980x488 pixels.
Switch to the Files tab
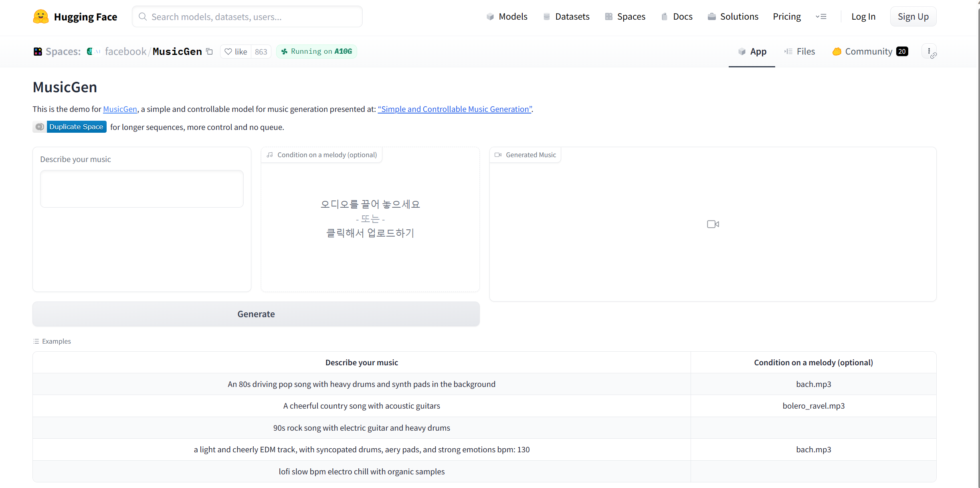800,51
